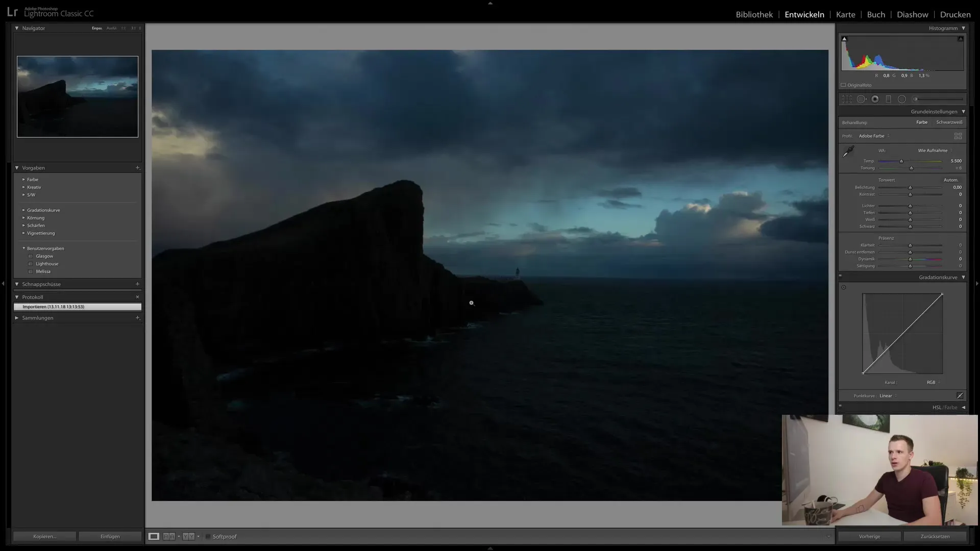Apply the Glasgow user preset

(x=44, y=256)
